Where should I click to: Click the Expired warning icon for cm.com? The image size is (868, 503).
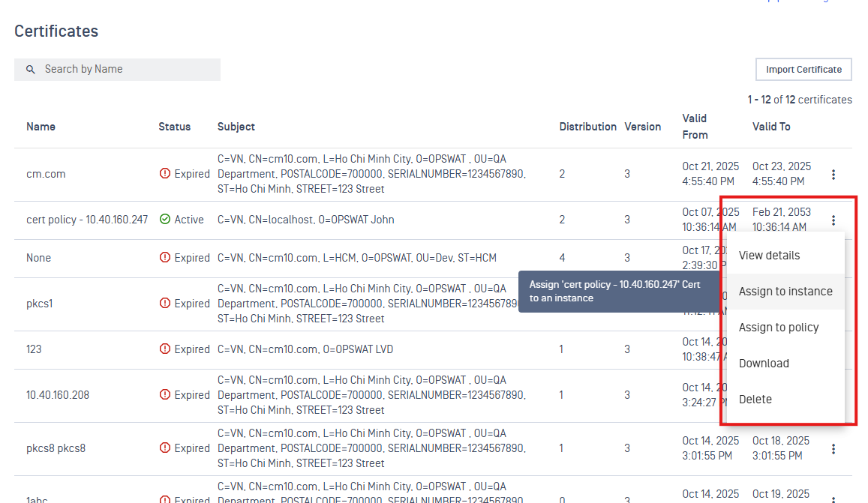(165, 174)
